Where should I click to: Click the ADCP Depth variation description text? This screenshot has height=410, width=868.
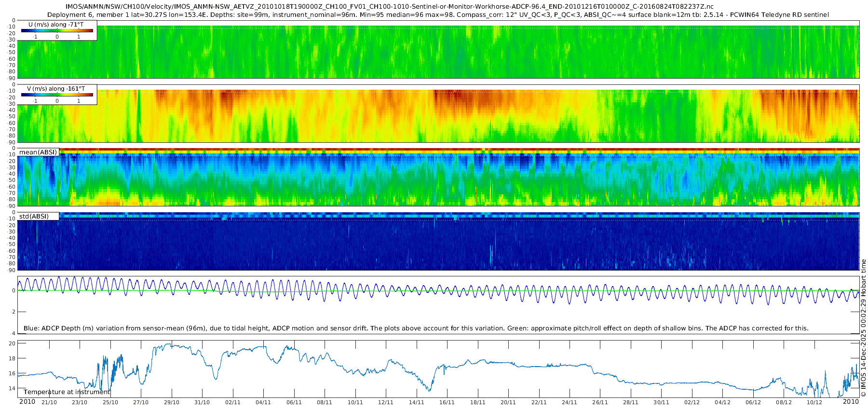tap(416, 328)
